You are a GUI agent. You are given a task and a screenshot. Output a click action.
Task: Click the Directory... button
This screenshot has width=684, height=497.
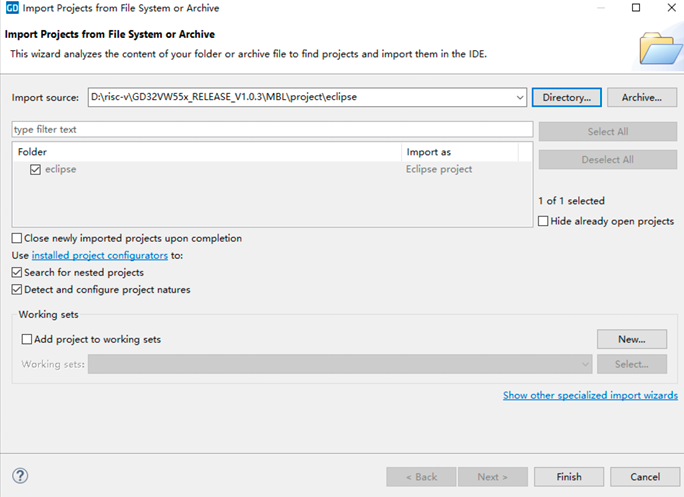(567, 97)
